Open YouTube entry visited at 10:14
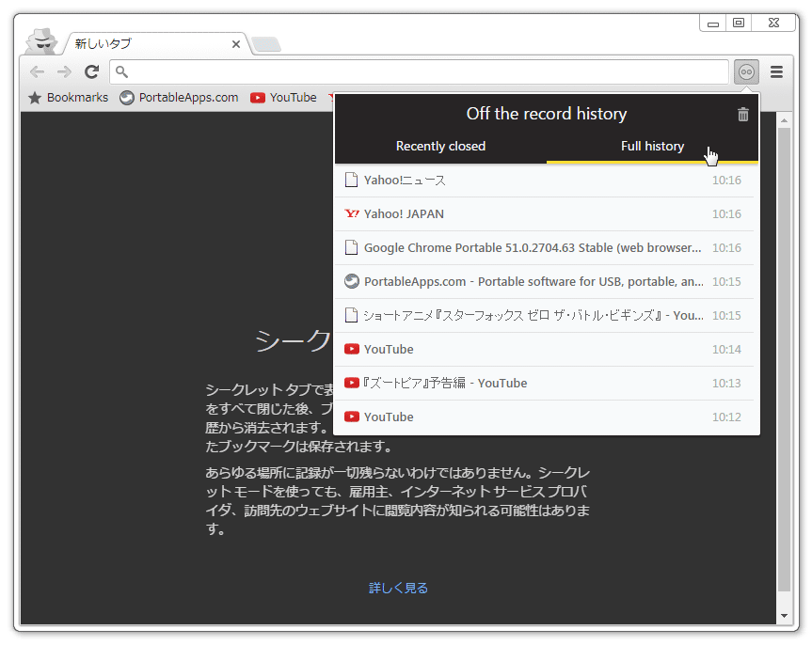 (x=544, y=350)
